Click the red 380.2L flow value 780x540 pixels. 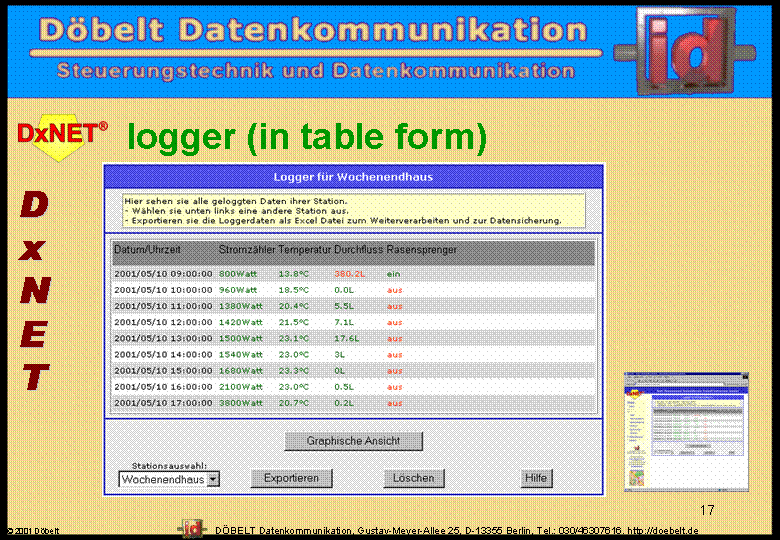coord(349,274)
